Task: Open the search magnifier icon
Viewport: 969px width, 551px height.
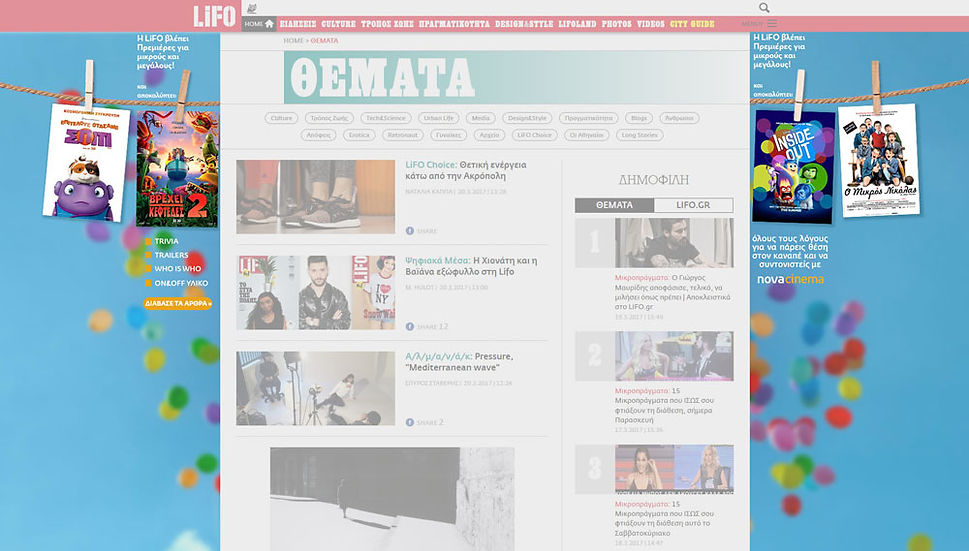Action: pyautogui.click(x=764, y=8)
